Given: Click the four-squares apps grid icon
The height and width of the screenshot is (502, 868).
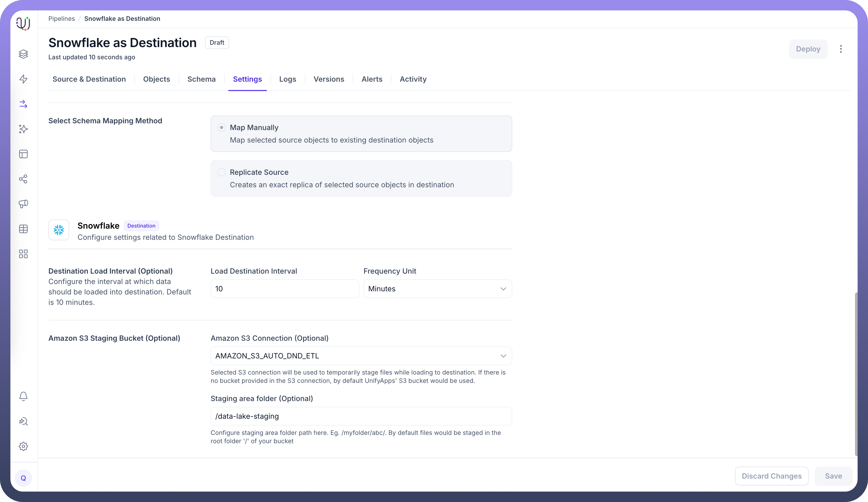Looking at the screenshot, I should (23, 254).
